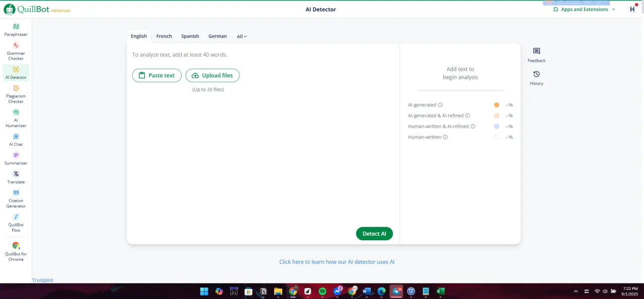Open the taskbar clock and date
Viewport: 644px width, 299px height.
point(630,291)
